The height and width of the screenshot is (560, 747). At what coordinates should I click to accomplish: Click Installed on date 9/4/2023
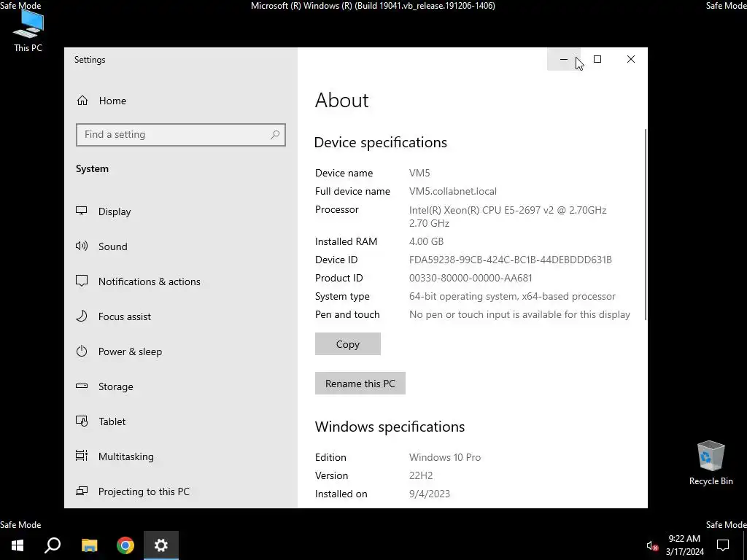tap(429, 494)
